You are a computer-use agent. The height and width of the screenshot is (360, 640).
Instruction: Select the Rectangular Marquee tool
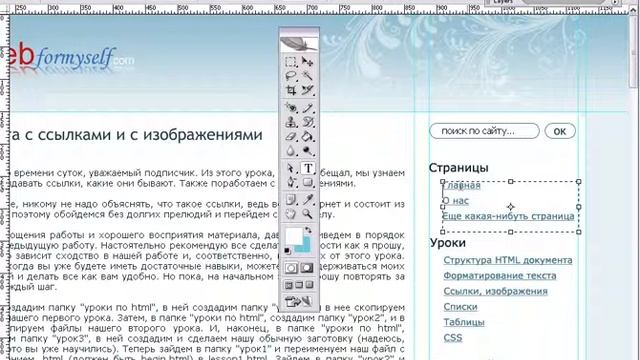pyautogui.click(x=291, y=62)
